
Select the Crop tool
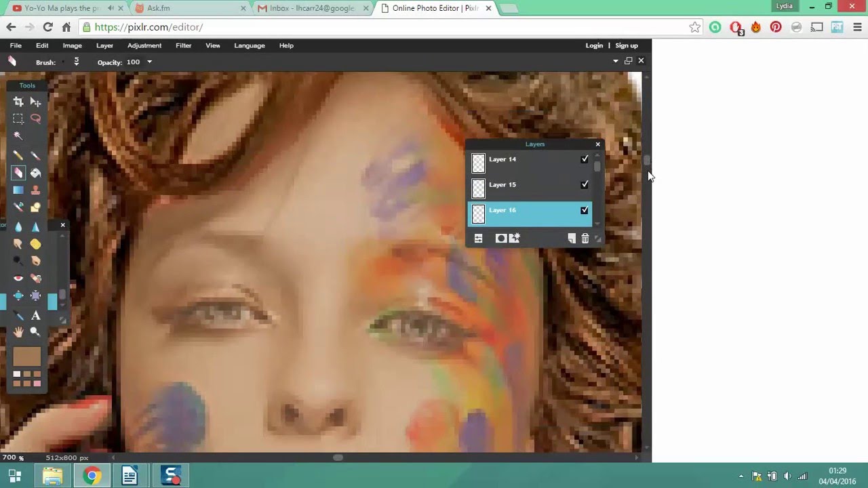(x=18, y=102)
